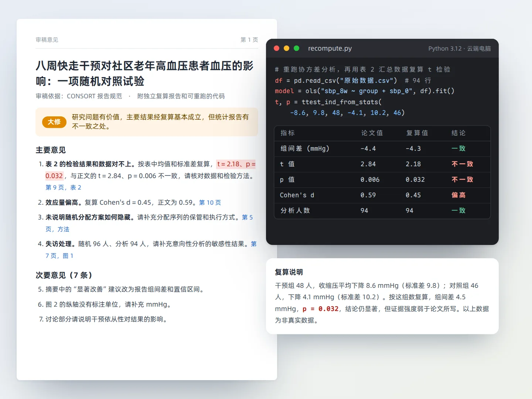Click the red "偏高" result cell
This screenshot has width=532, height=399.
458,195
